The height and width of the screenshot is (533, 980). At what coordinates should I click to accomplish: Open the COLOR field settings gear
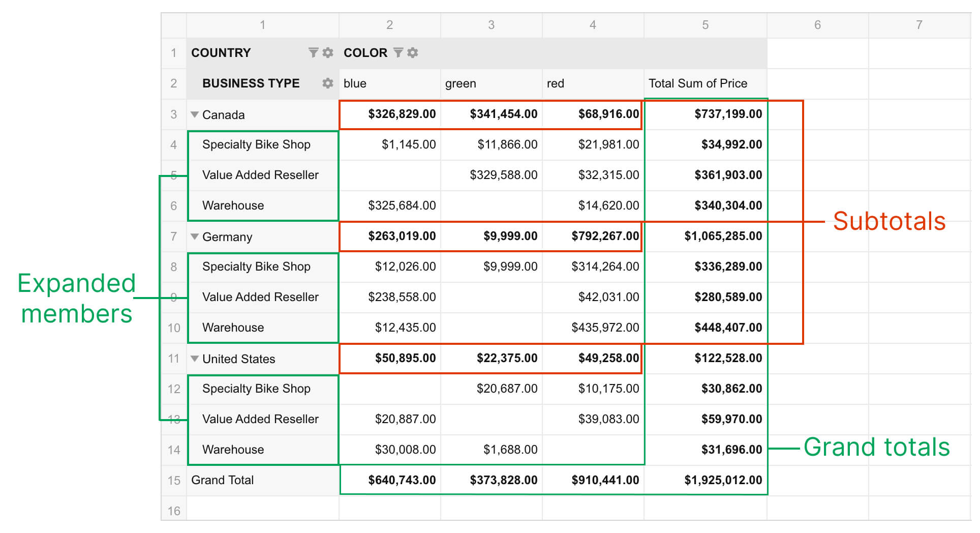pyautogui.click(x=413, y=52)
